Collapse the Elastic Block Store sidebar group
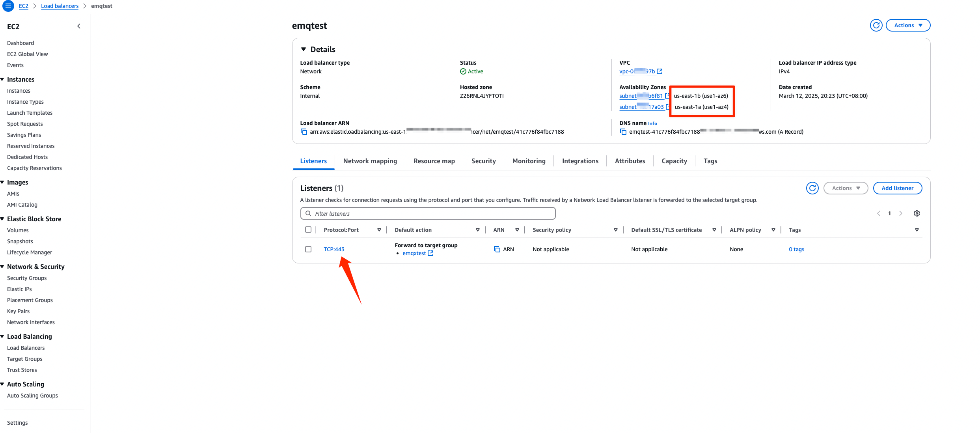Viewport: 980px width, 433px height. [2, 219]
